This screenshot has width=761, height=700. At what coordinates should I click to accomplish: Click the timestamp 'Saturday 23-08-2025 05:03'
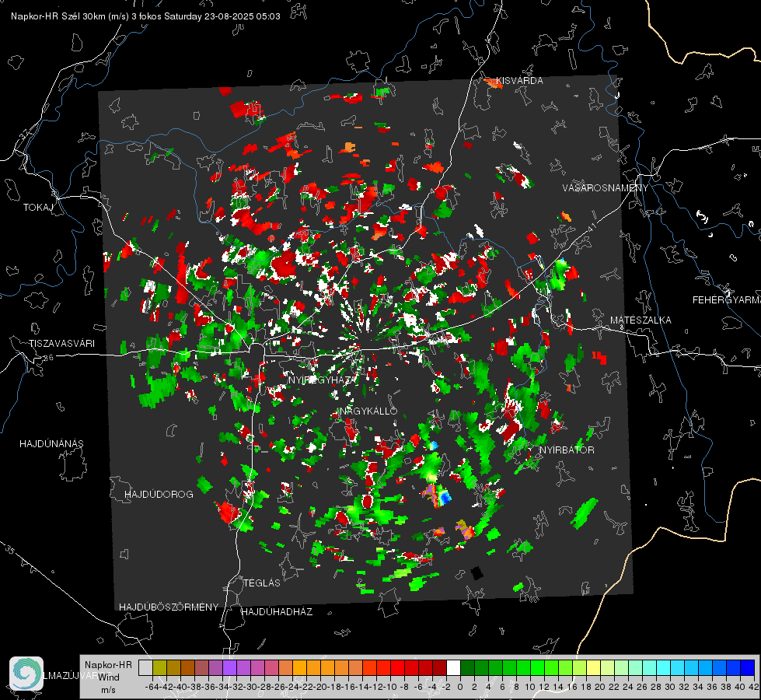coord(222,16)
